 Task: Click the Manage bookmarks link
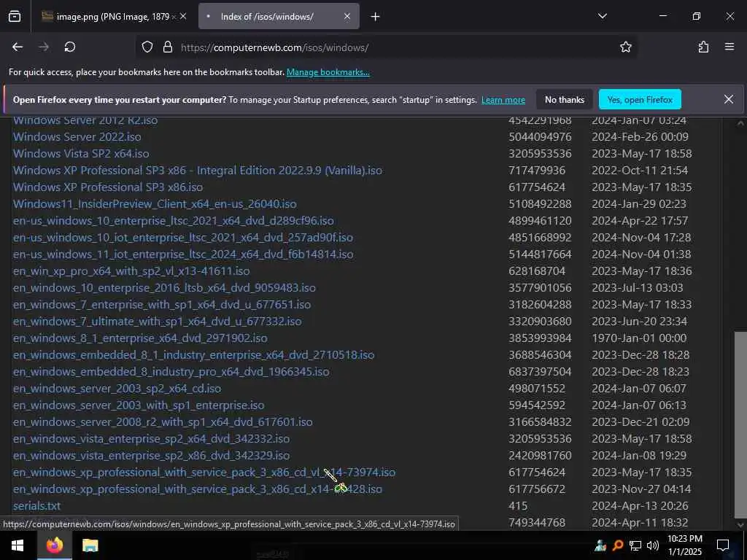pyautogui.click(x=328, y=72)
